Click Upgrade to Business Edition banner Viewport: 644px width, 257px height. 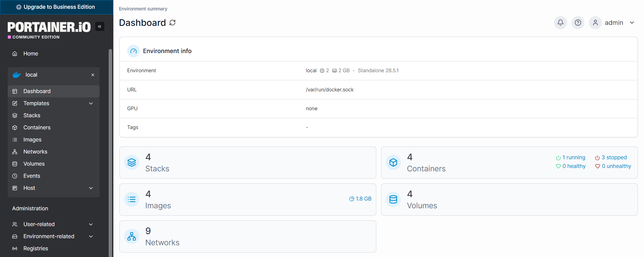[x=57, y=7]
